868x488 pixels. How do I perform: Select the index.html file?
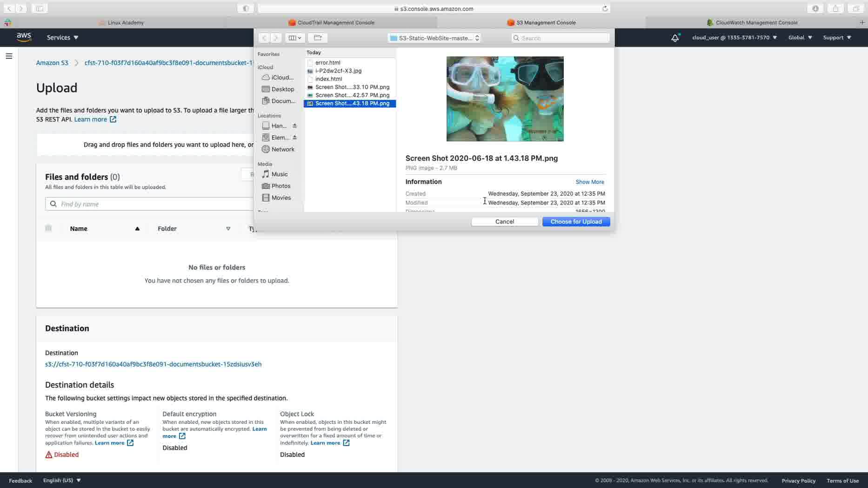click(x=350, y=79)
